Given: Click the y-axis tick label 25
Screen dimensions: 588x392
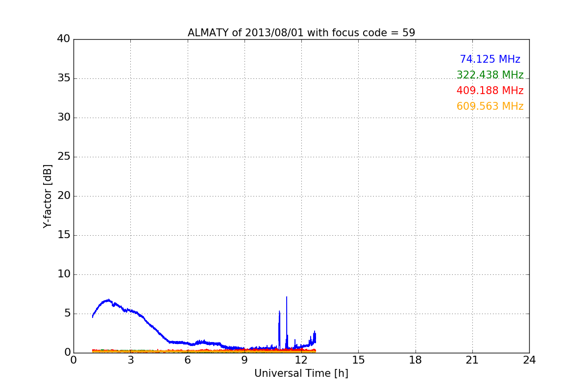Looking at the screenshot, I should point(64,157).
